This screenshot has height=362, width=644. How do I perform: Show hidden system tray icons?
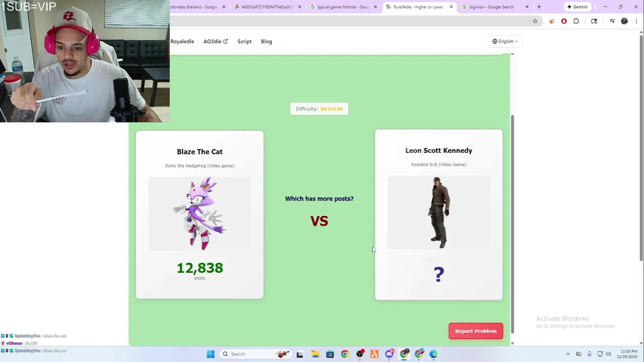point(568,354)
